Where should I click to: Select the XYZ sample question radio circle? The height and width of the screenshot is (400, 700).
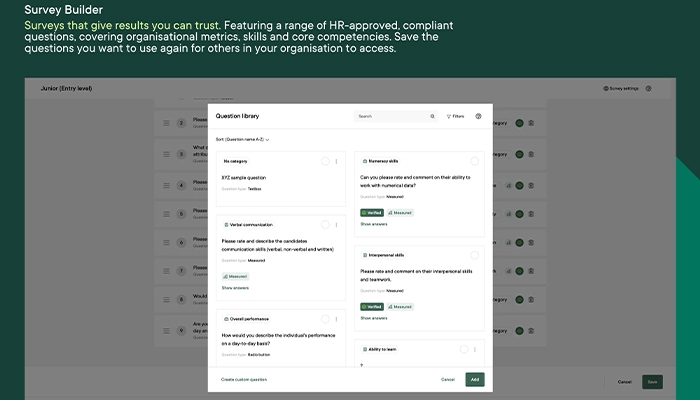(x=325, y=161)
